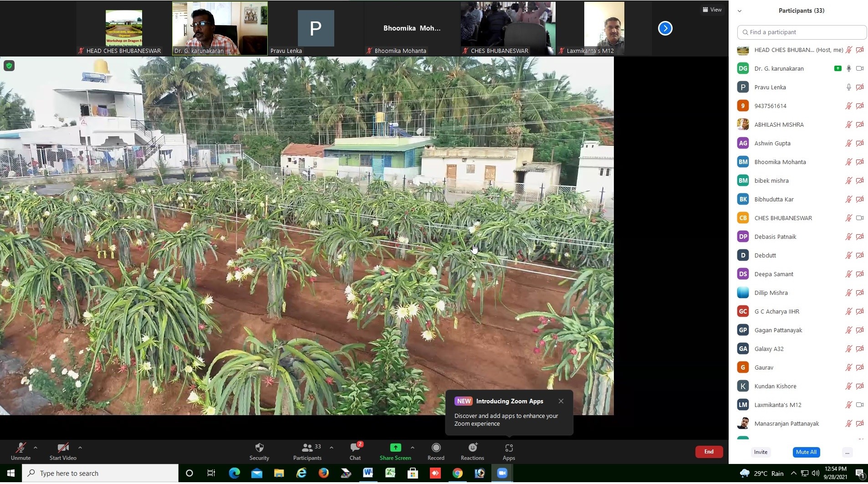Unmute your microphone
Screen dimensions: 868x484
[20, 451]
